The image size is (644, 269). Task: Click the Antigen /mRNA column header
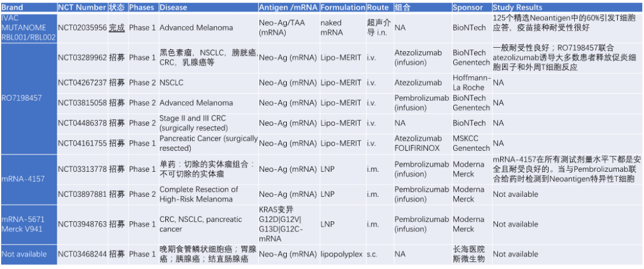(x=288, y=8)
